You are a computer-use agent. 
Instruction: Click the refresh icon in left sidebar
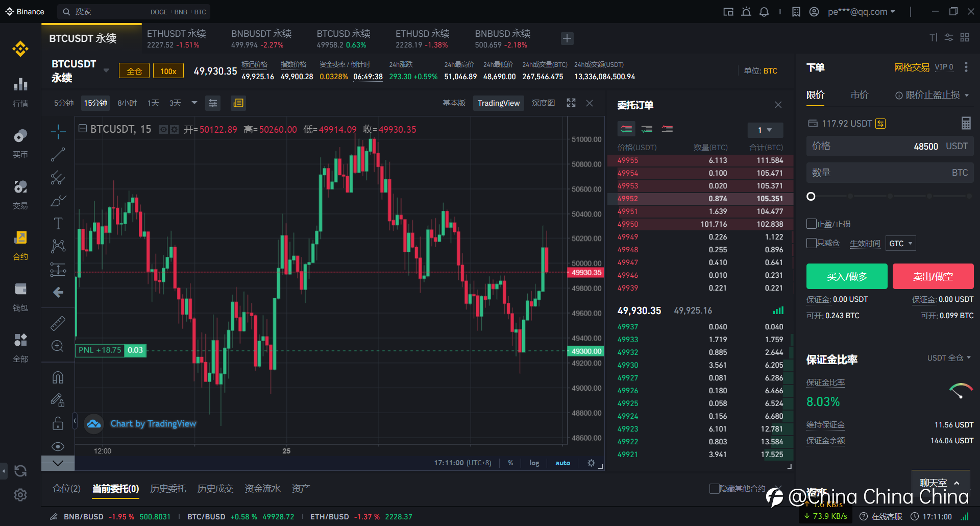(x=20, y=471)
